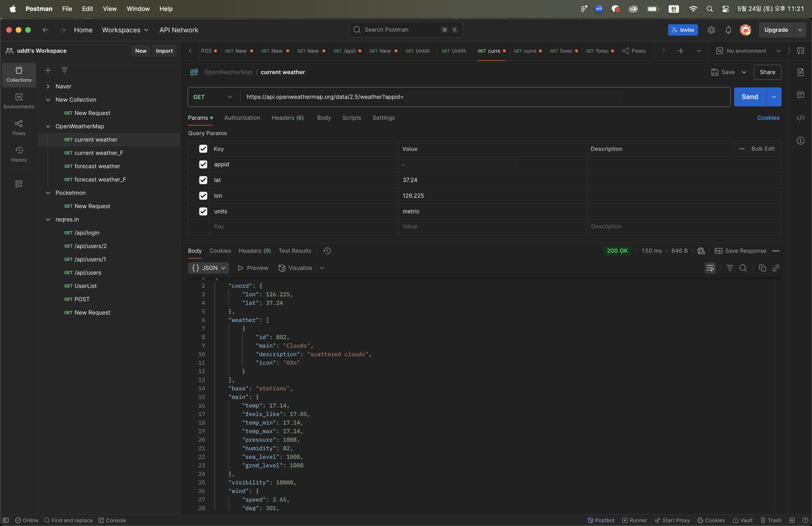
Task: Collapse the OpenWeatherMap collection
Action: (48, 126)
